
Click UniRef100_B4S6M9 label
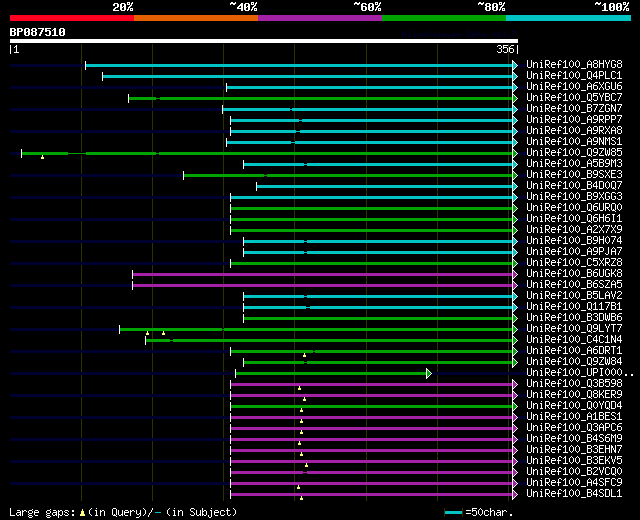pos(574,439)
